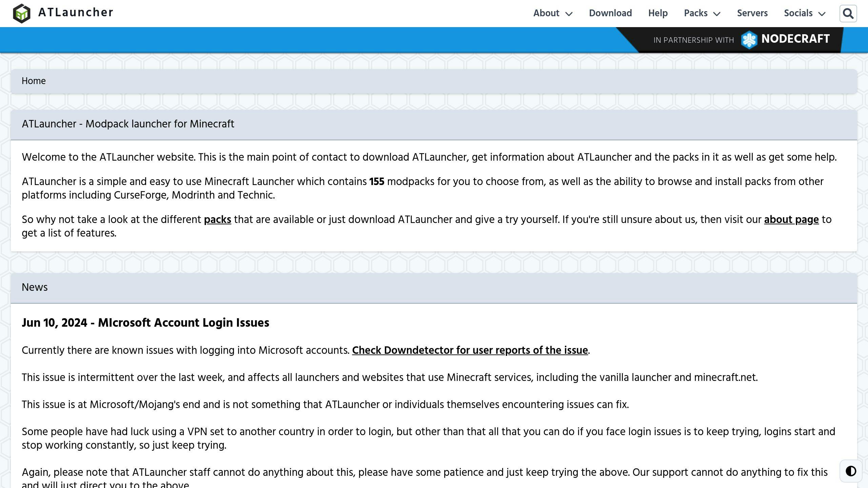Click the bold 155 modpacks count

pos(377,182)
